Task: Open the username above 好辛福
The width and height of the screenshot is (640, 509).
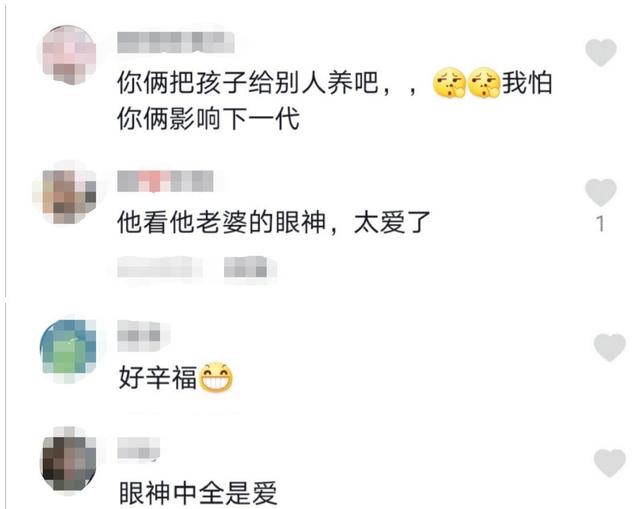Action: [139, 336]
